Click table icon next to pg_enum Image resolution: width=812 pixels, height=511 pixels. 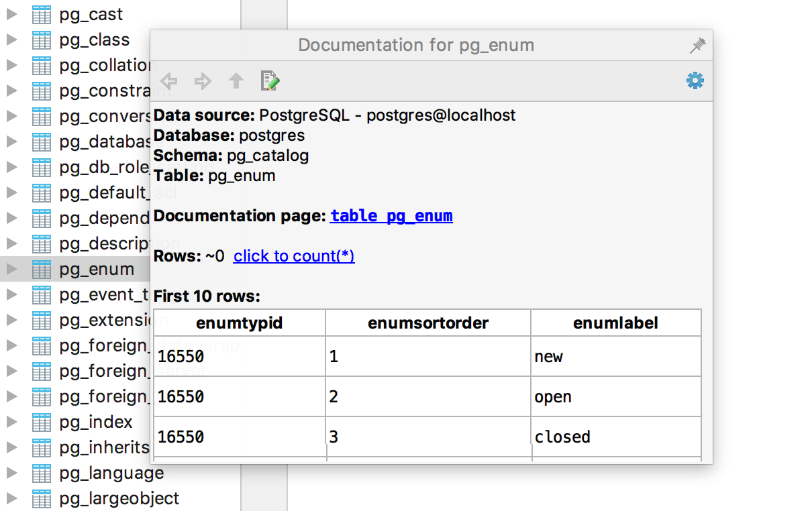(x=42, y=269)
